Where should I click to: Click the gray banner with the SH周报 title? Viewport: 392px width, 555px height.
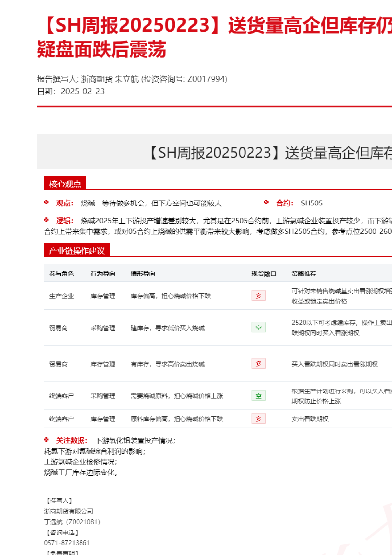coord(214,152)
